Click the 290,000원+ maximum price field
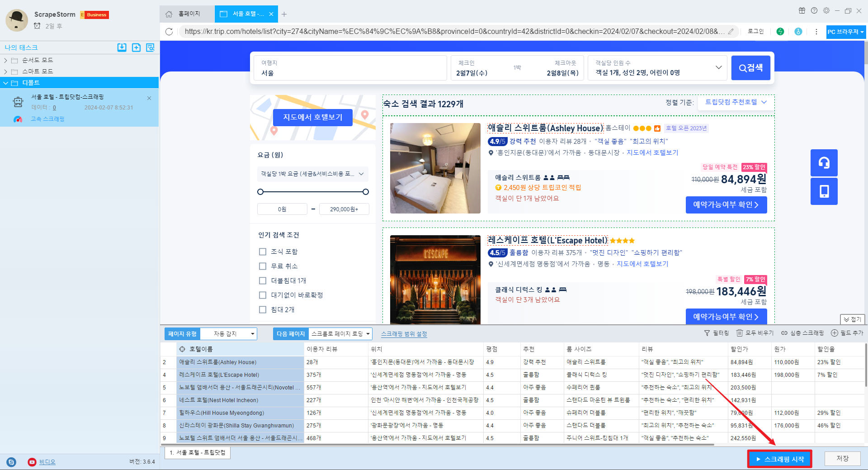 tap(344, 209)
